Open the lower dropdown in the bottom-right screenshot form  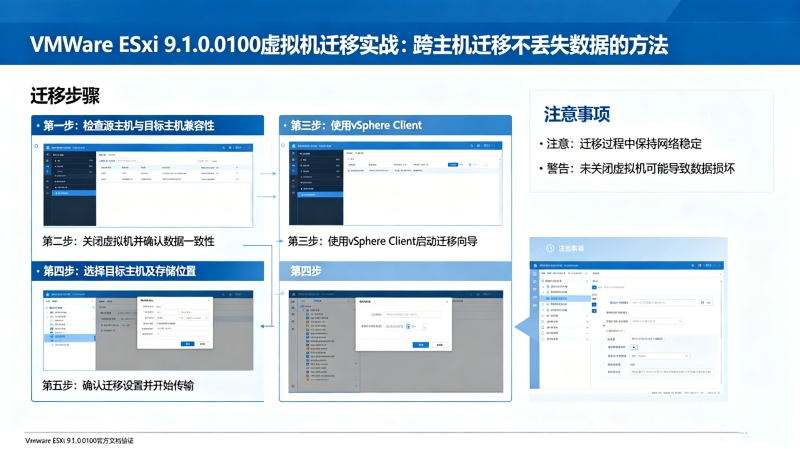tap(660, 356)
